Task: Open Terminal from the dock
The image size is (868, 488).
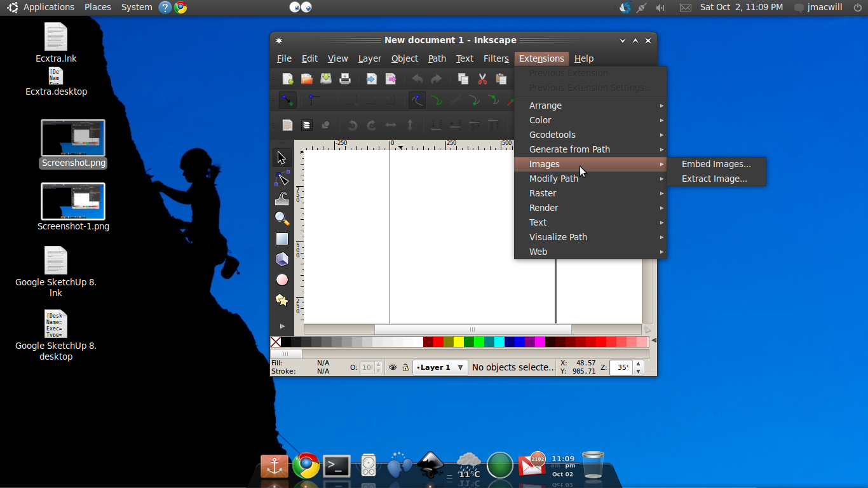Action: (x=337, y=466)
